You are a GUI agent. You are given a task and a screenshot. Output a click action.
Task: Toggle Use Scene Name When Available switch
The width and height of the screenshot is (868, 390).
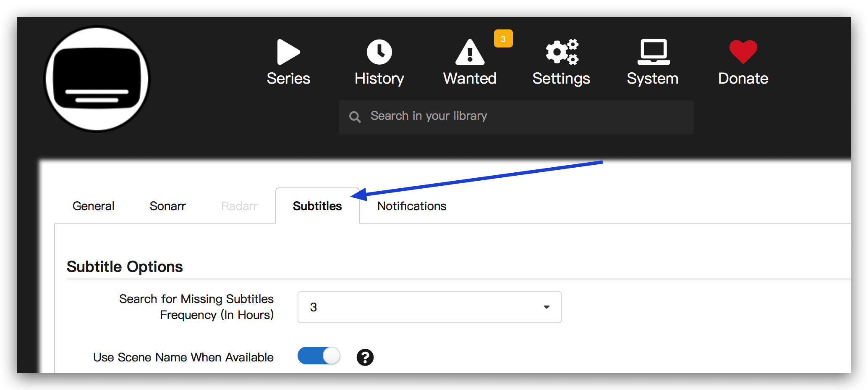coord(319,356)
